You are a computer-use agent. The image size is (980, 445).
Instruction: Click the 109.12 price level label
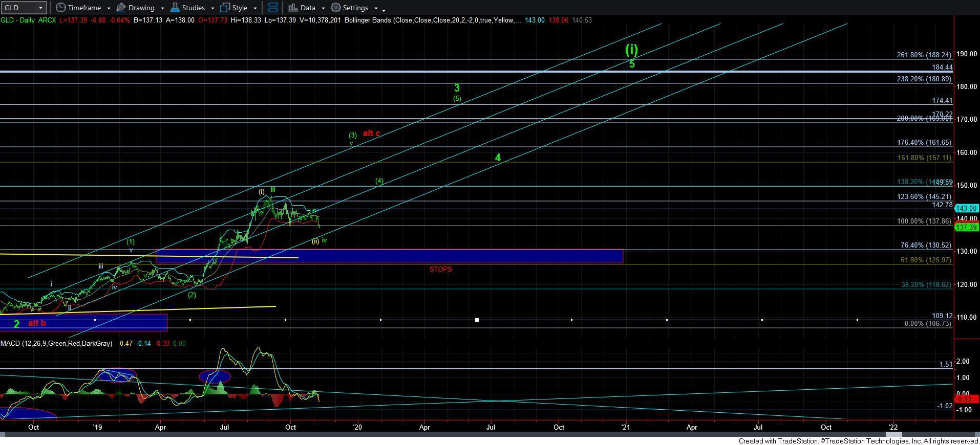(942, 316)
